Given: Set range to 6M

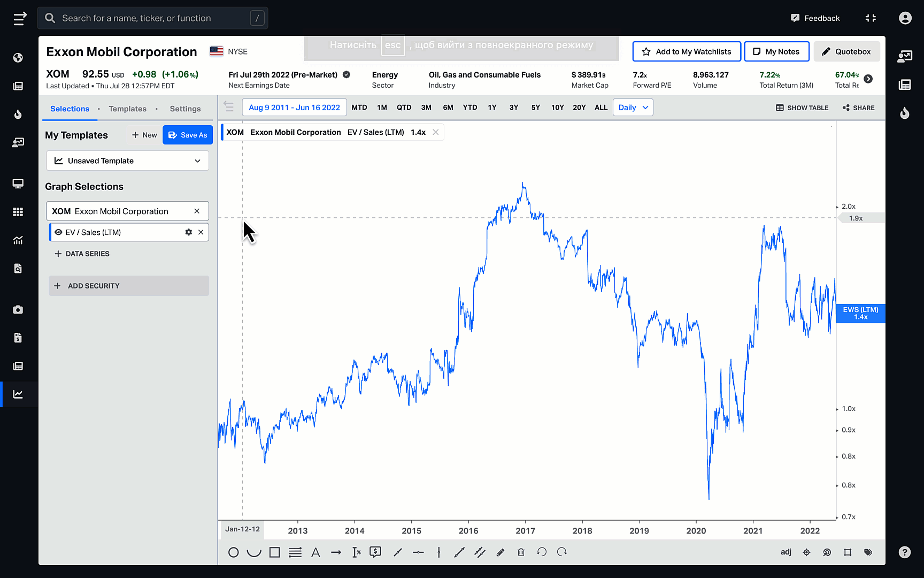Looking at the screenshot, I should (x=448, y=108).
